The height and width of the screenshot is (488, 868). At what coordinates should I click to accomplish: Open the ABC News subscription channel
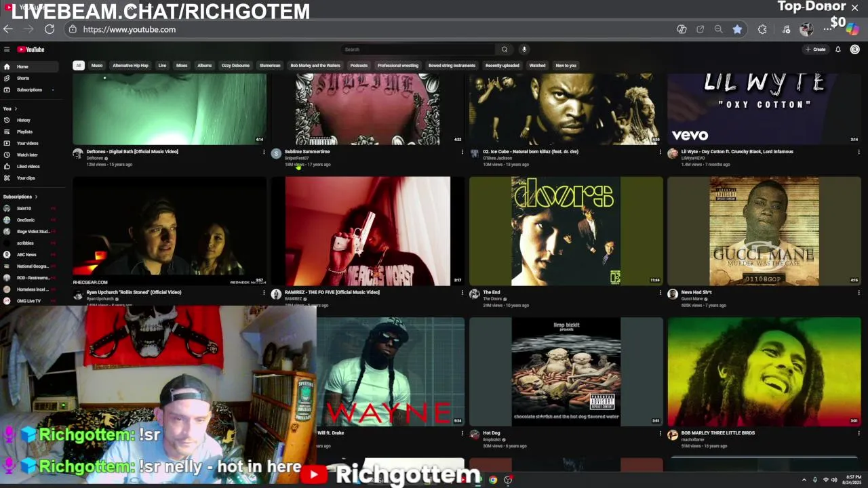point(28,255)
